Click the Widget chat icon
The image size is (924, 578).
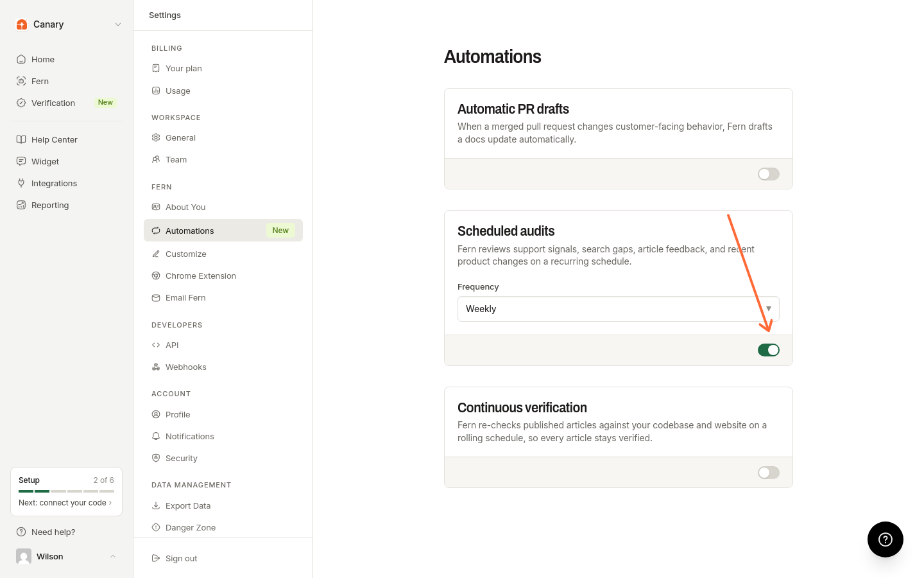click(x=21, y=161)
